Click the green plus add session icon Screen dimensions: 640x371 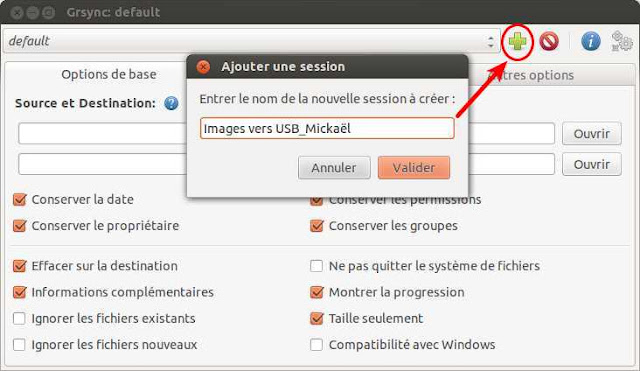point(517,41)
